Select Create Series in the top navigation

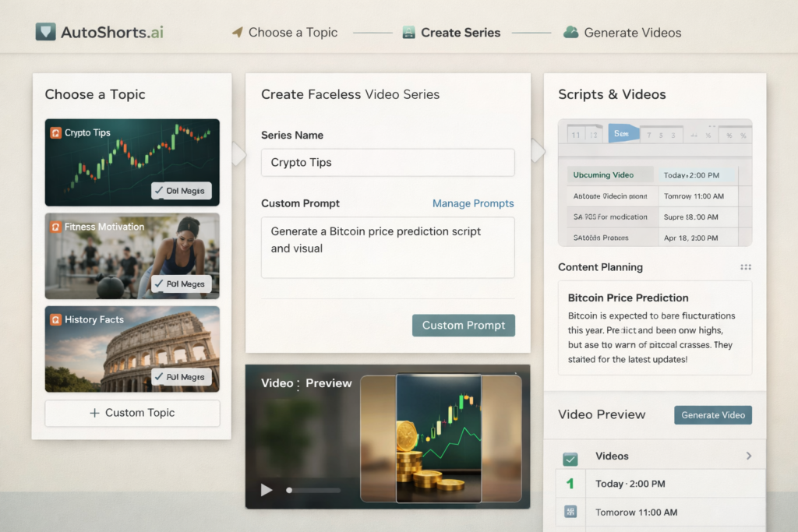[x=451, y=32]
